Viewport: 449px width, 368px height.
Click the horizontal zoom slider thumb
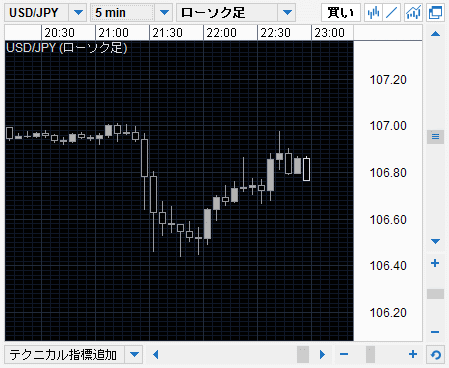(370, 354)
